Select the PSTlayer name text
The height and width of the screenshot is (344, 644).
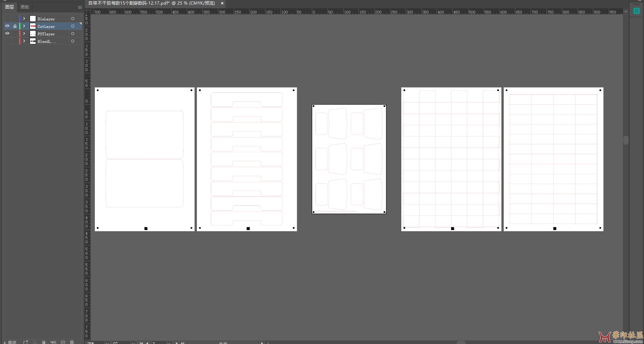click(46, 34)
